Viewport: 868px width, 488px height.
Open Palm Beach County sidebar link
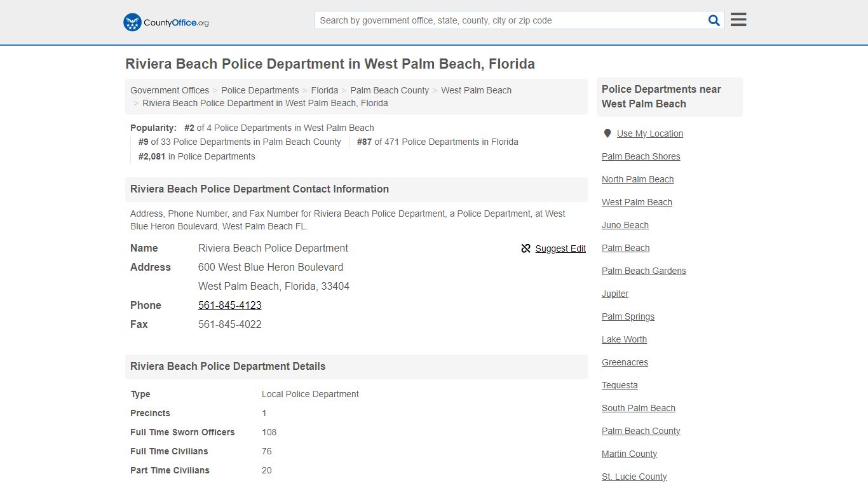coord(641,431)
